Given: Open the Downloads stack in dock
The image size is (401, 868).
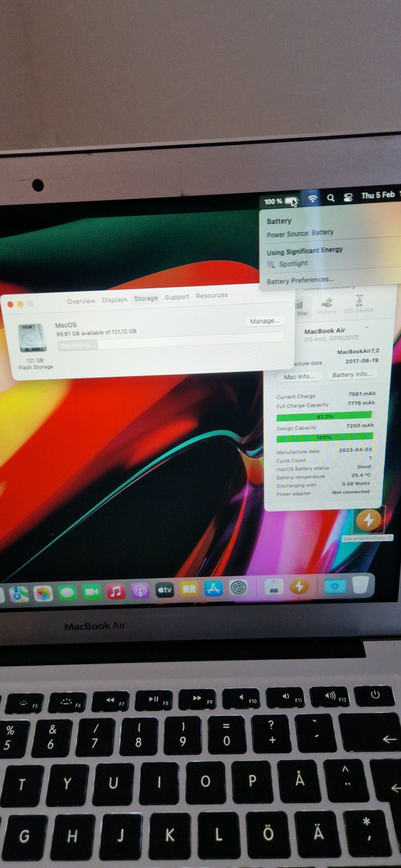Looking at the screenshot, I should [x=335, y=586].
